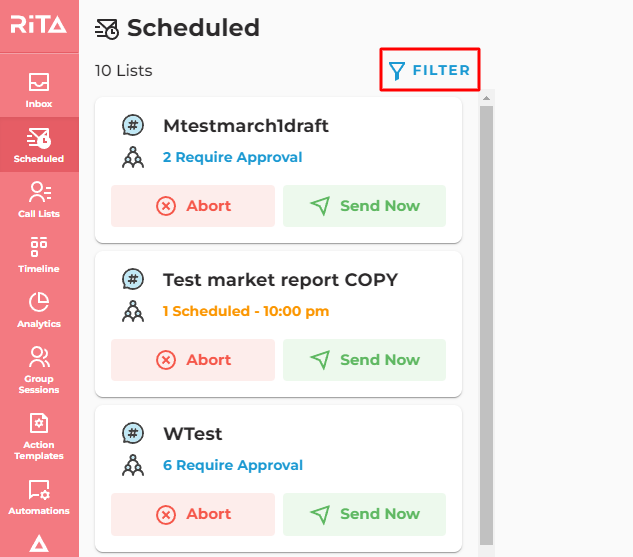Open the 2 Require Approval link
The image size is (633, 557).
point(233,157)
